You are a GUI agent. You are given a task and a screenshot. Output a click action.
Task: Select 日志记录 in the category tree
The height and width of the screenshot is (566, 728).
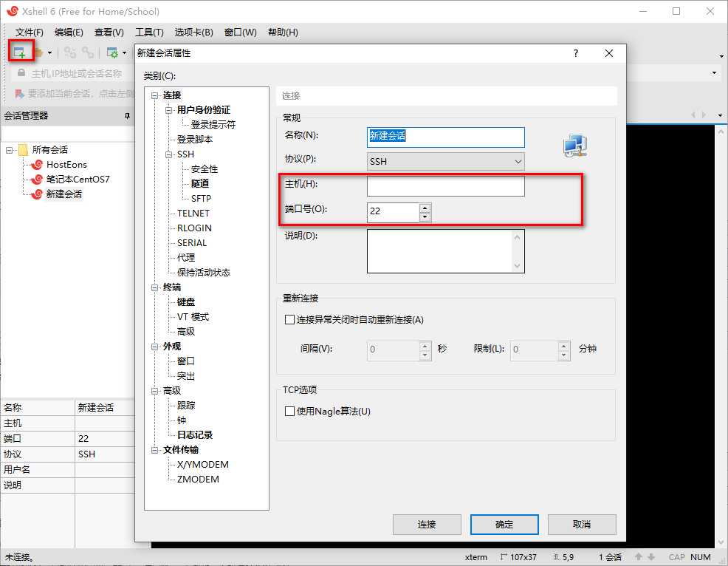(x=194, y=435)
